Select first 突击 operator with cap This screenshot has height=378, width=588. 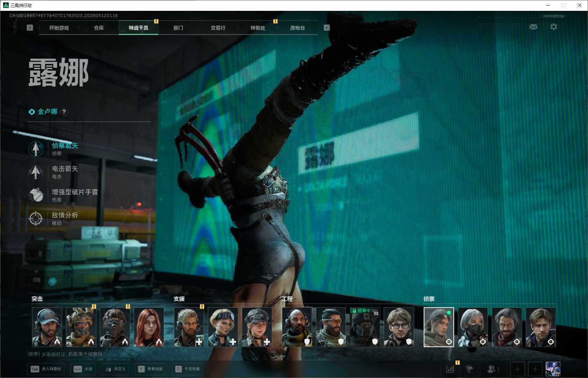point(47,327)
